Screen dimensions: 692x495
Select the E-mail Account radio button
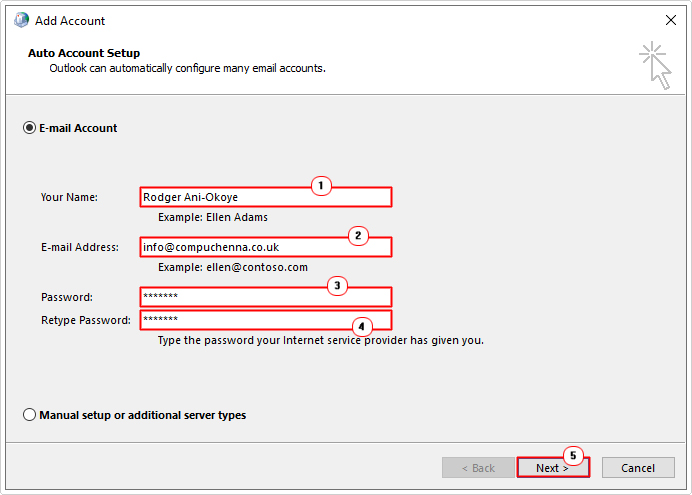coord(29,128)
